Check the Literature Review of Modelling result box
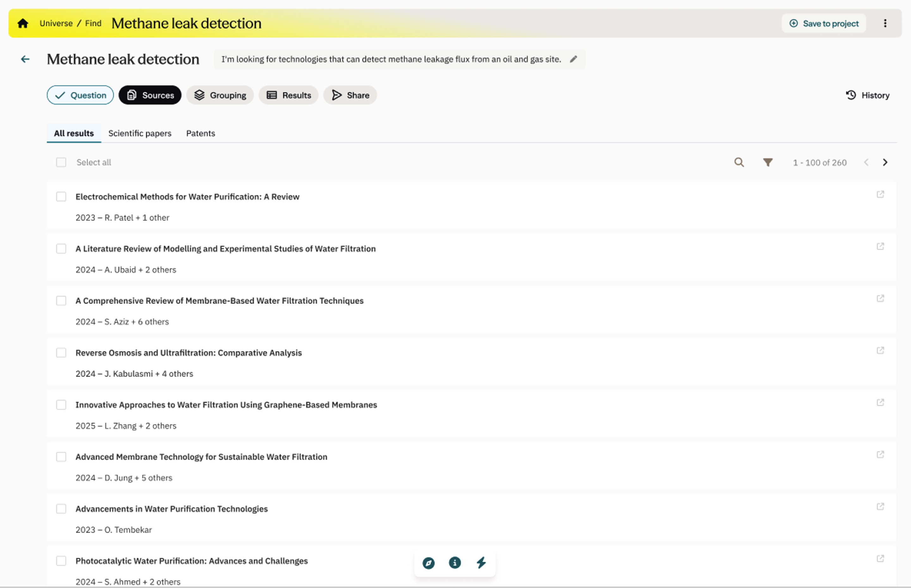 pyautogui.click(x=61, y=248)
